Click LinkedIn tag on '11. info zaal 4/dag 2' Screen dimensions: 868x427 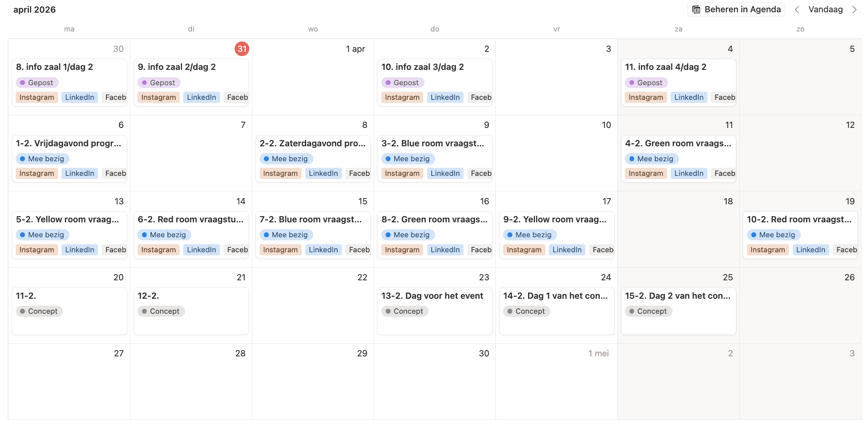(688, 97)
